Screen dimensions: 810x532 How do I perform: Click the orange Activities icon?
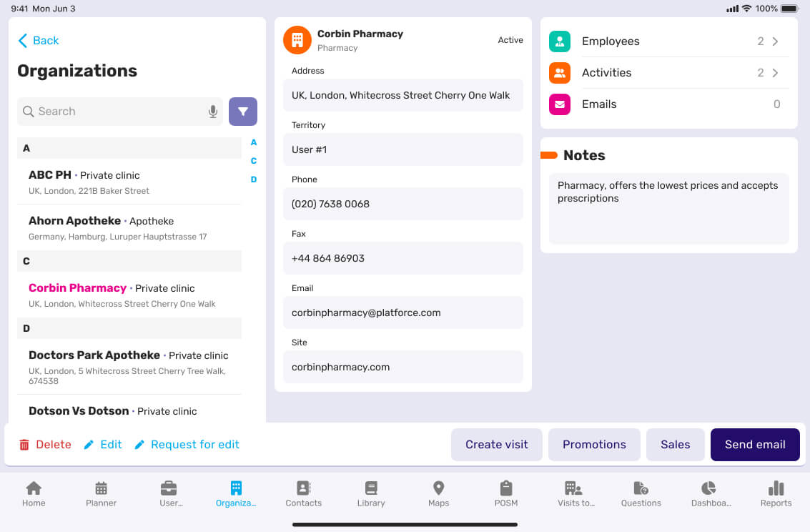click(x=560, y=73)
